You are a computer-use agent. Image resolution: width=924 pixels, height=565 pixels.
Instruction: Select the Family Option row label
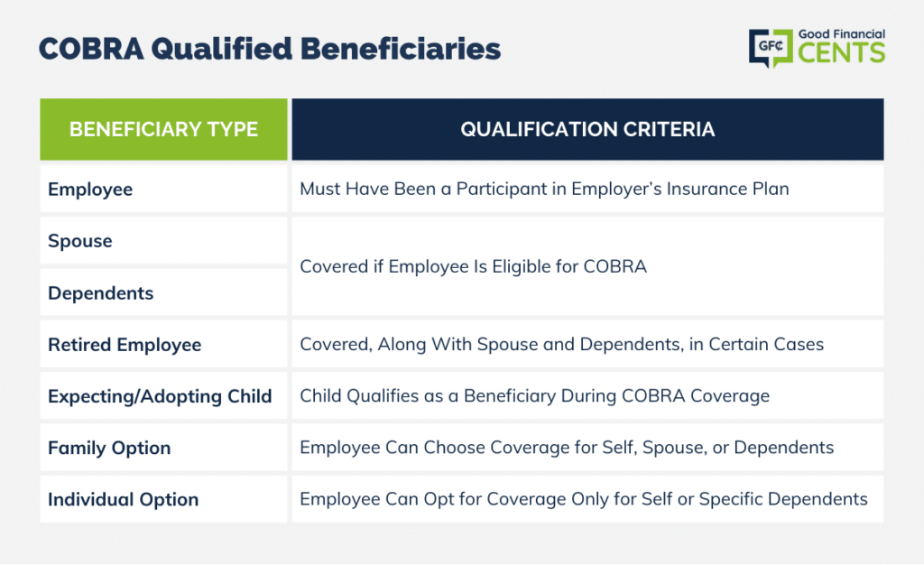coord(109,448)
